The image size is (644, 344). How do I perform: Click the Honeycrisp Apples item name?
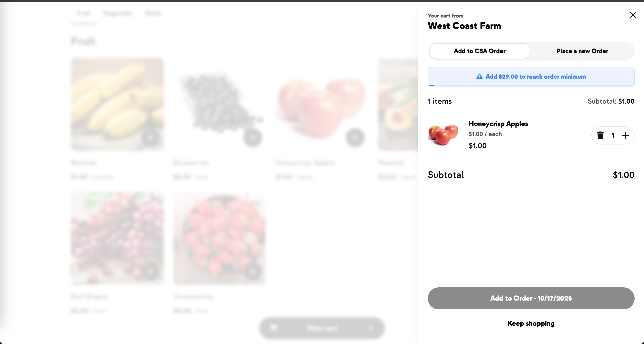[498, 124]
